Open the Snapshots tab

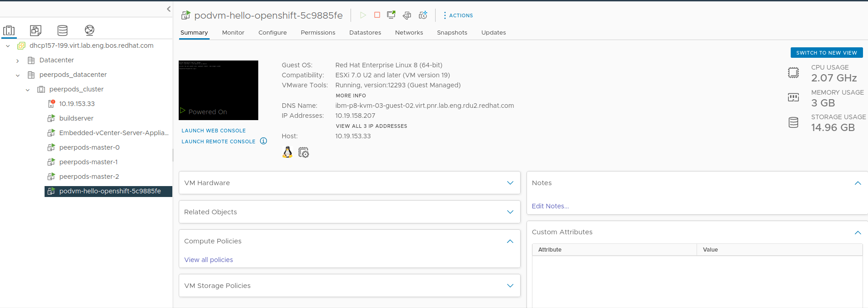pos(452,33)
